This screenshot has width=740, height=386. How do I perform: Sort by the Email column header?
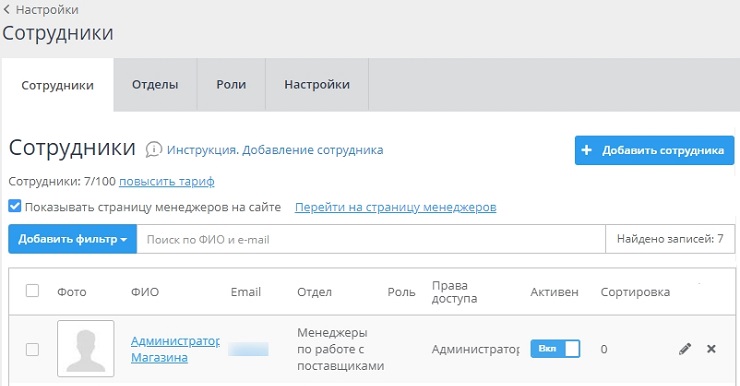[245, 292]
